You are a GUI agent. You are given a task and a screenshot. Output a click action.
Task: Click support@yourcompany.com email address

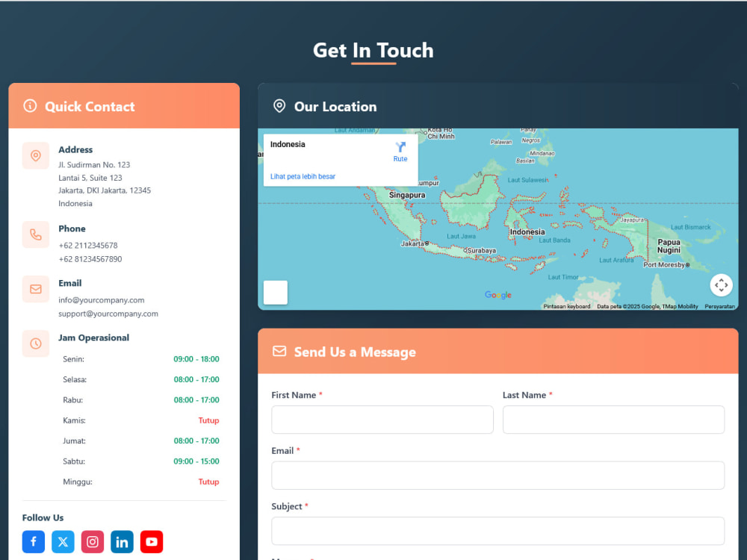pyautogui.click(x=108, y=314)
